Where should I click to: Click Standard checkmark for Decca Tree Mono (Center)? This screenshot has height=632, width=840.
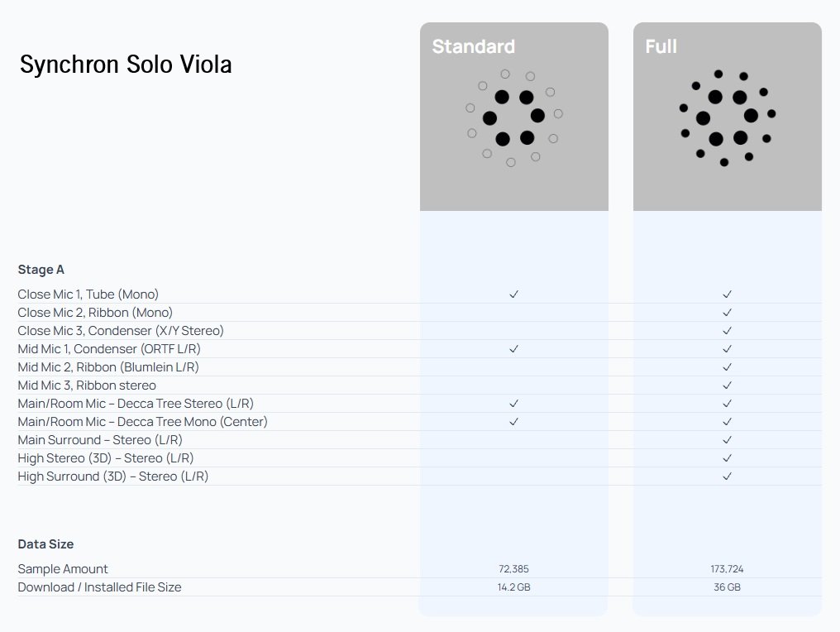click(x=513, y=422)
